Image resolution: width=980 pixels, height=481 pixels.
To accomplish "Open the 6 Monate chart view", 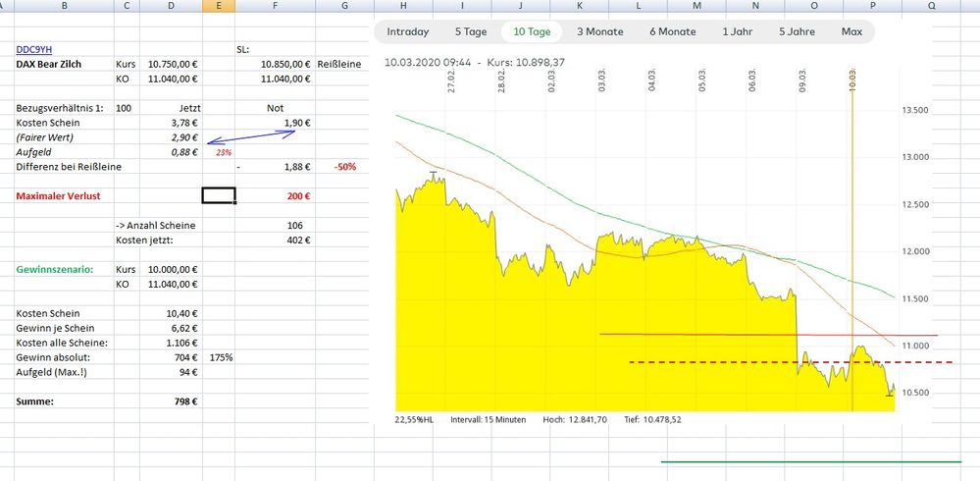I will [672, 31].
